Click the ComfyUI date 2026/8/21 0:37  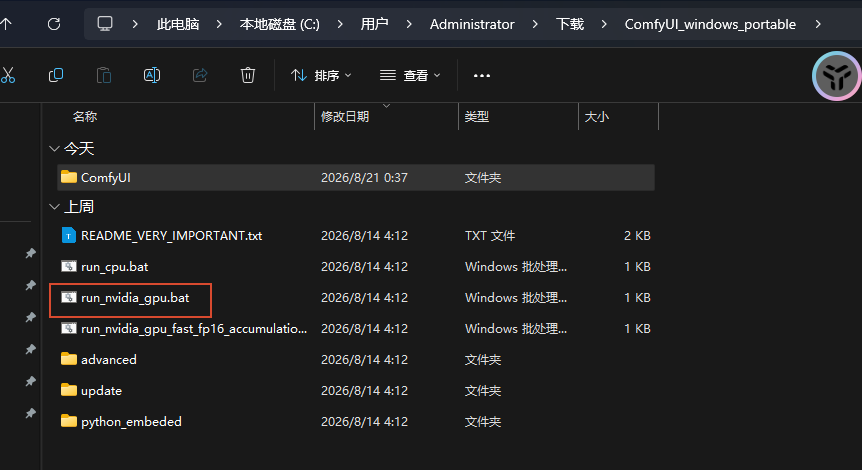coord(364,178)
